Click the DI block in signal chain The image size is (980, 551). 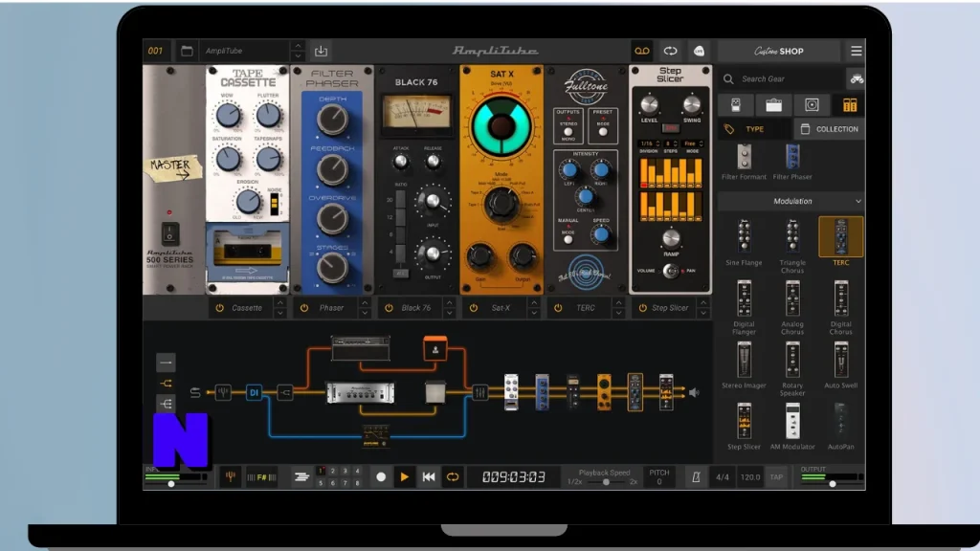click(x=254, y=393)
